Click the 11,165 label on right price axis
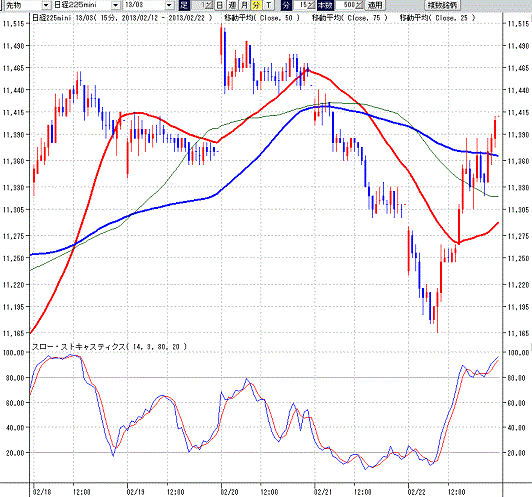Viewport: 532px width, 497px height. tap(518, 333)
